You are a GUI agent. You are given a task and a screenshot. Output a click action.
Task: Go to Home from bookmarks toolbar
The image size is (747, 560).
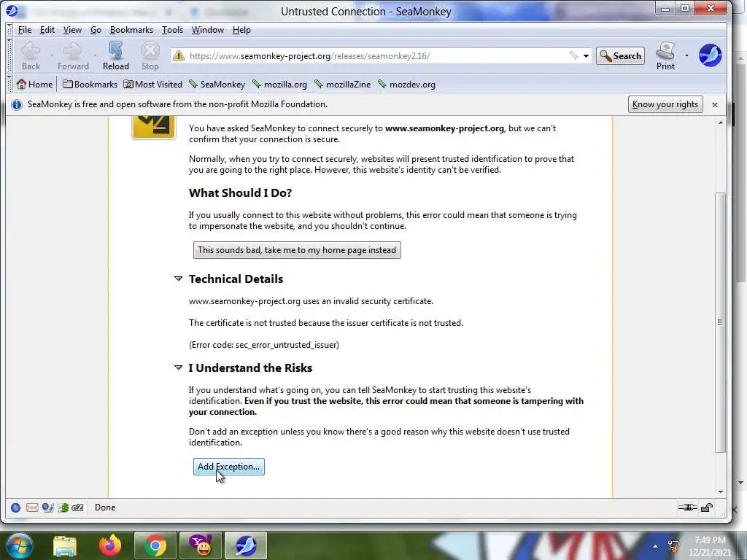point(35,85)
